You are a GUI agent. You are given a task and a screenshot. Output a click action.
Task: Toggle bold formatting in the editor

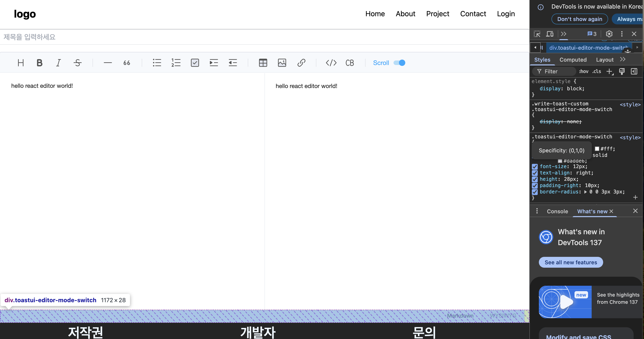39,63
